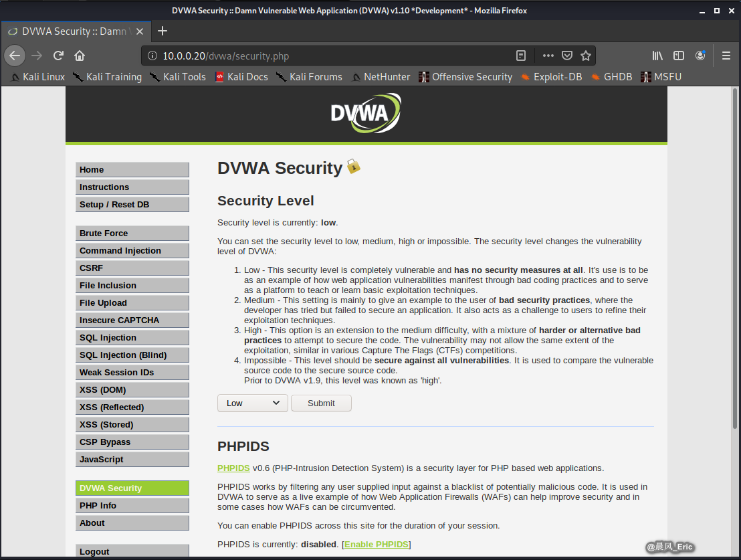
Task: Click the Enable PHPIDS link
Action: 376,545
